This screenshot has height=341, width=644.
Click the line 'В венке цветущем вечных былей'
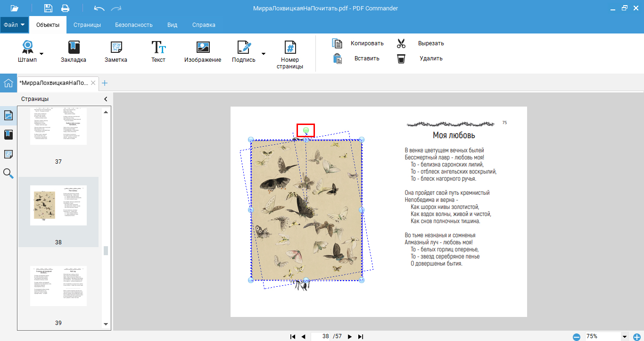445,150
